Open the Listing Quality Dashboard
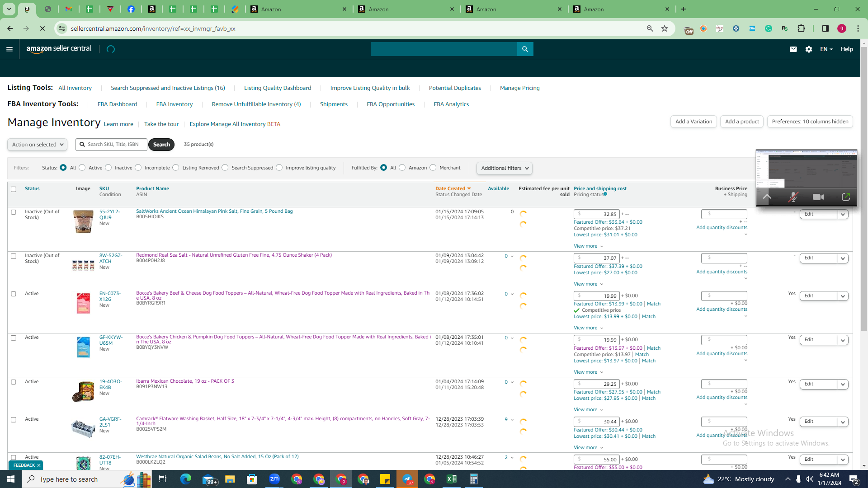Image resolution: width=868 pixels, height=488 pixels. tap(278, 88)
